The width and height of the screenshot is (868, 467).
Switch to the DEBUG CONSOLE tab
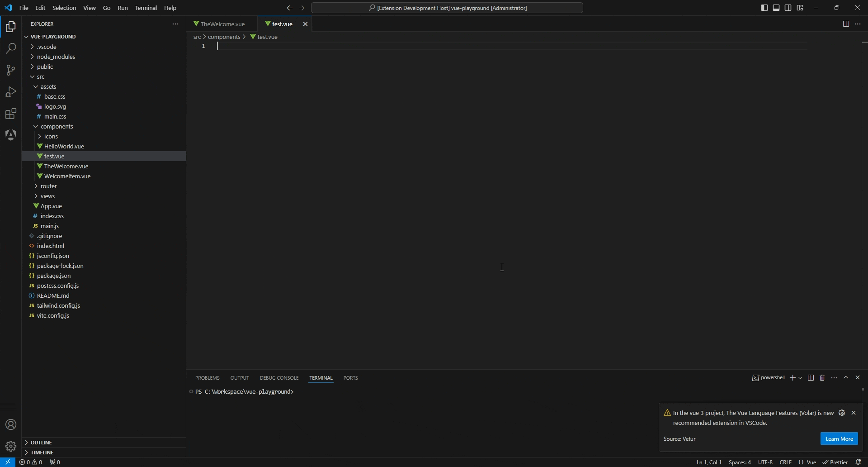click(279, 378)
